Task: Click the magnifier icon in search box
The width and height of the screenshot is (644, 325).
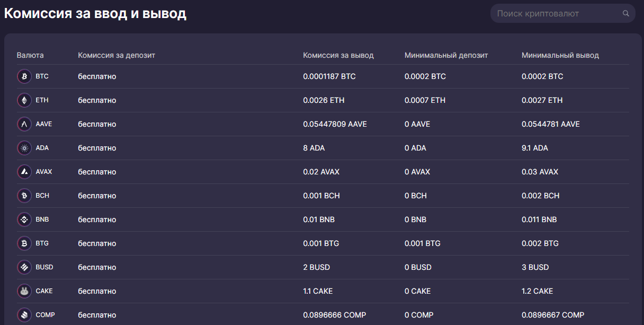Action: pos(625,14)
